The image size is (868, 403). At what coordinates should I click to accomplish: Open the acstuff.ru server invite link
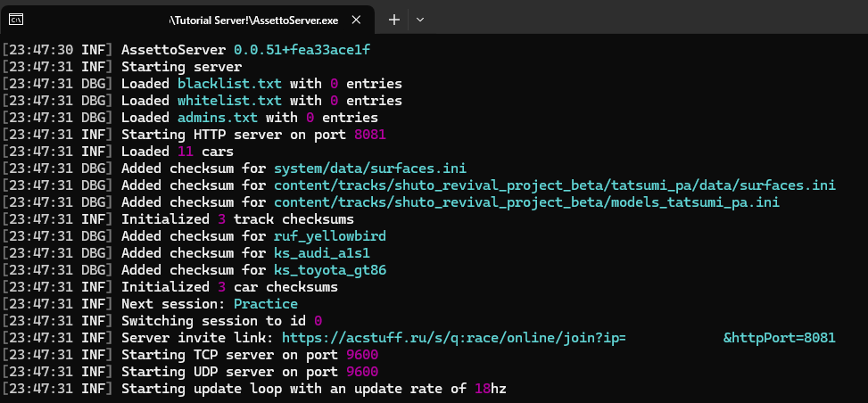pyautogui.click(x=453, y=338)
